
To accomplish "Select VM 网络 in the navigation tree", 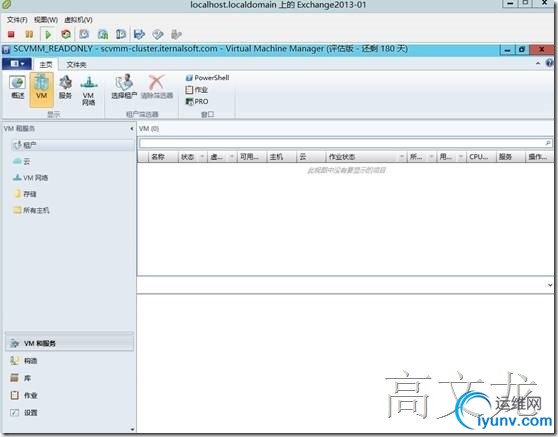I will tap(30, 178).
